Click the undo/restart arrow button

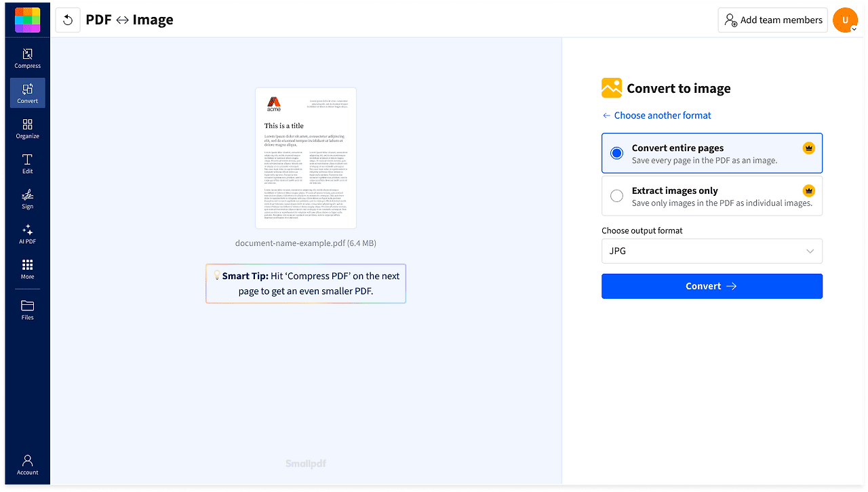click(68, 20)
